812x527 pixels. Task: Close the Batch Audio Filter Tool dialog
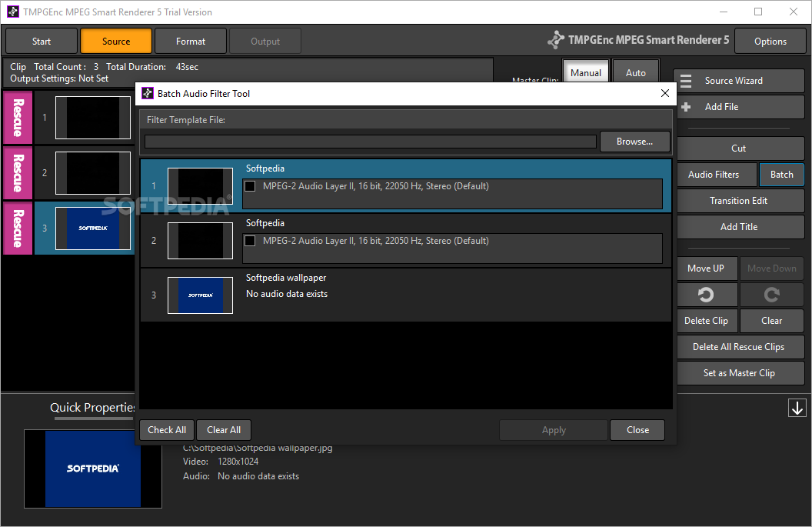[665, 93]
